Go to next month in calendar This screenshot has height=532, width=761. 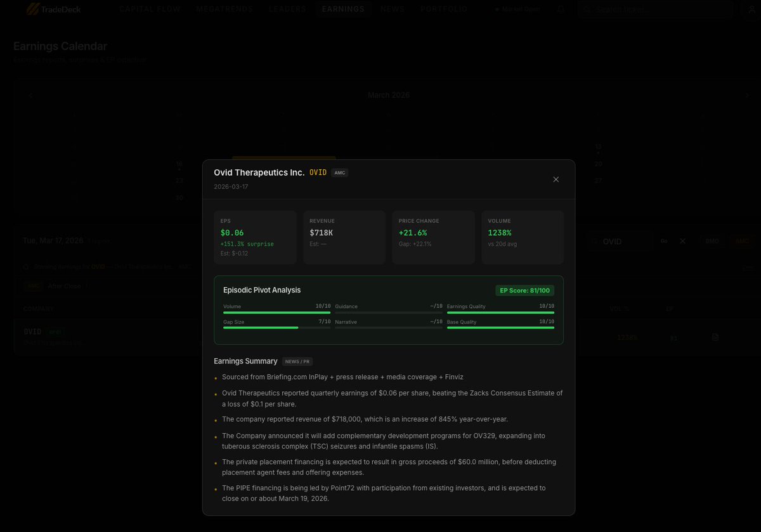pyautogui.click(x=746, y=95)
